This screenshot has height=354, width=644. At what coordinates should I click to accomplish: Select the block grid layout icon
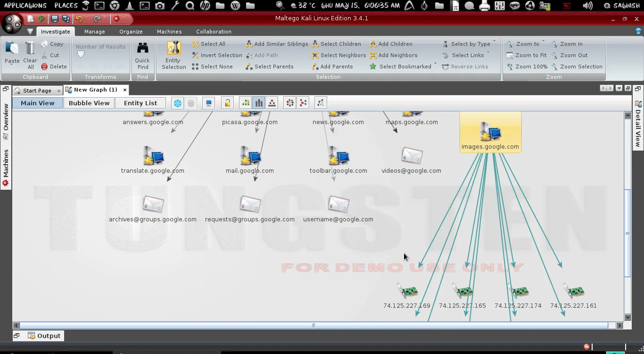point(259,103)
